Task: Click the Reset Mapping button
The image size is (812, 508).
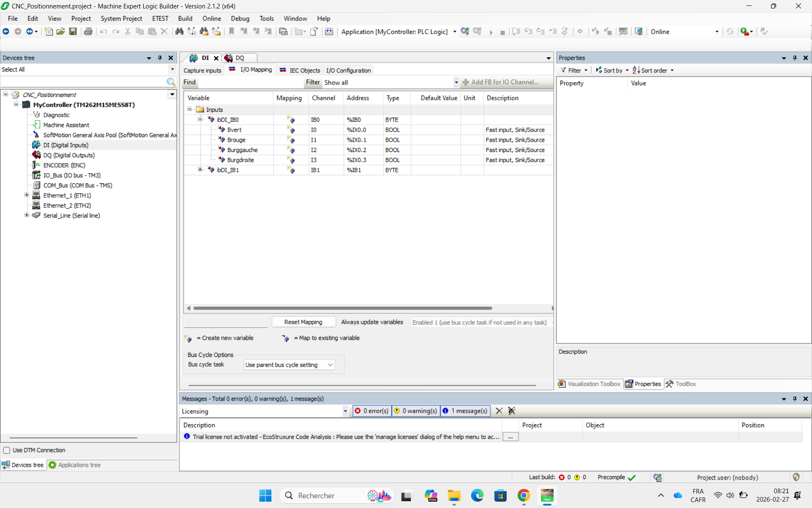Action: pyautogui.click(x=303, y=322)
